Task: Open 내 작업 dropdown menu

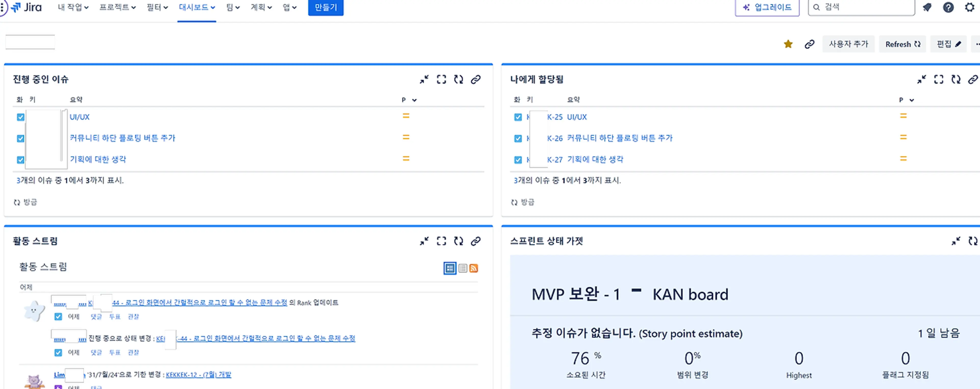Action: point(73,7)
